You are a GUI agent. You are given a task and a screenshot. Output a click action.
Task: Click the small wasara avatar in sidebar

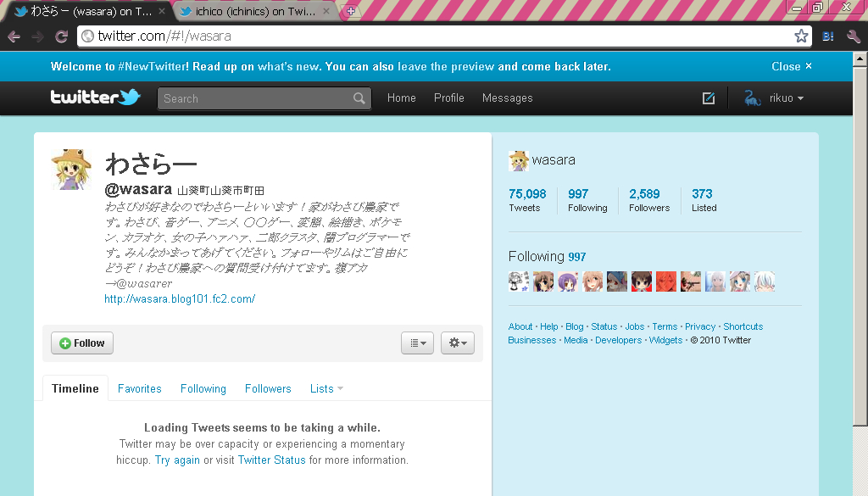coord(519,160)
